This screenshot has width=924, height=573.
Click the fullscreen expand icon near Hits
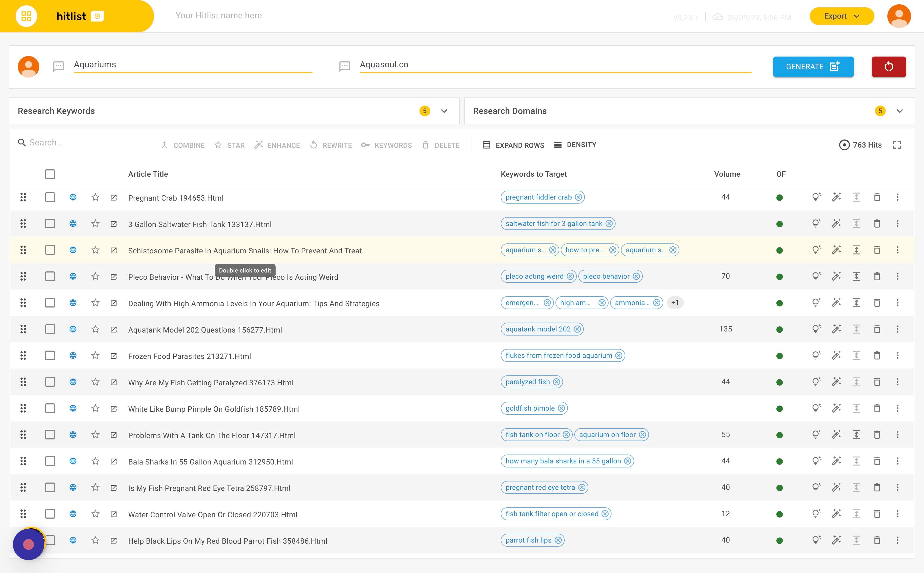pos(897,145)
